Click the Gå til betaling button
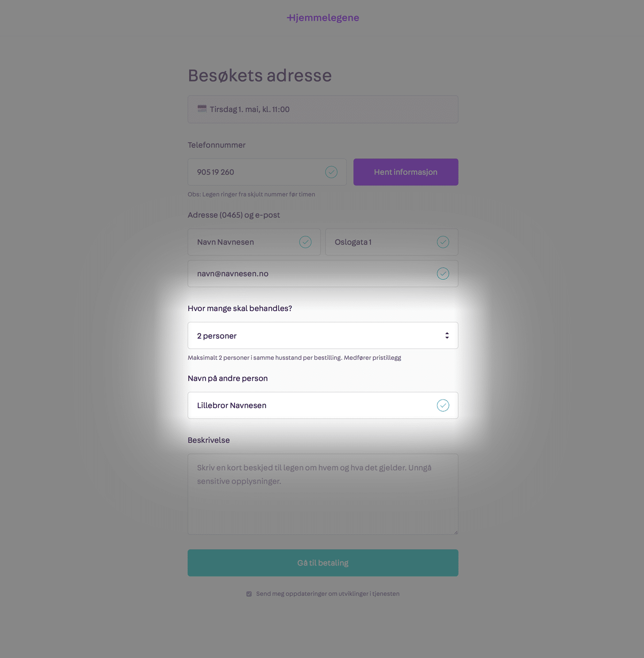 (x=323, y=563)
